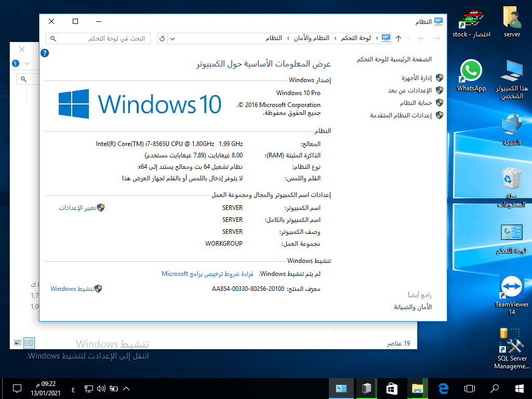Open SQL Server Management shortcut

tap(512, 349)
